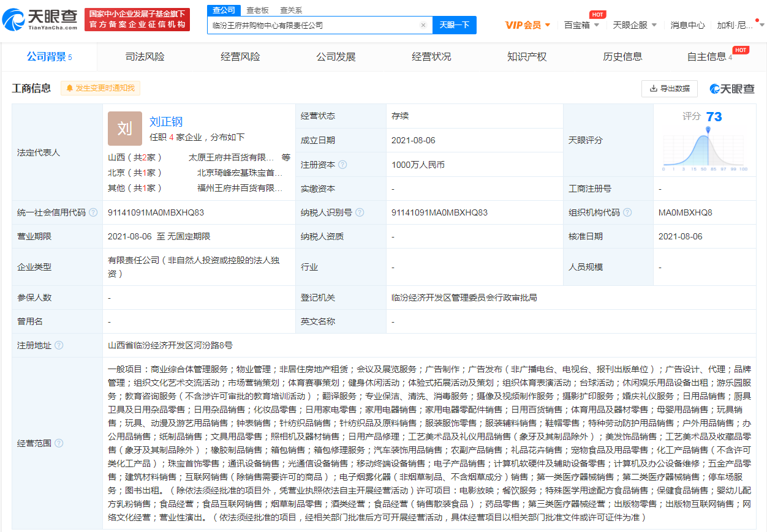Viewport: 767px width, 532px height.
Task: Switch to the 查关系 search tab
Action: pos(291,10)
